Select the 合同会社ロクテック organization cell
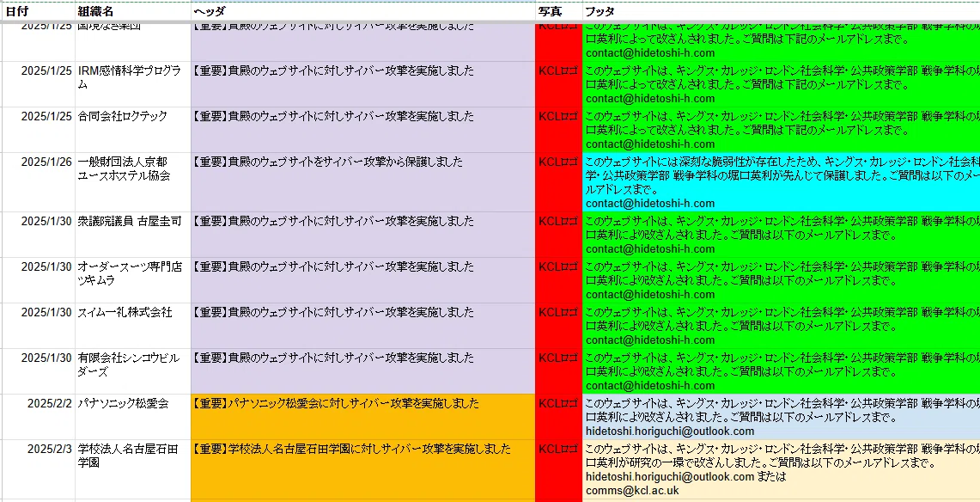The width and height of the screenshot is (980, 502). tap(132, 130)
